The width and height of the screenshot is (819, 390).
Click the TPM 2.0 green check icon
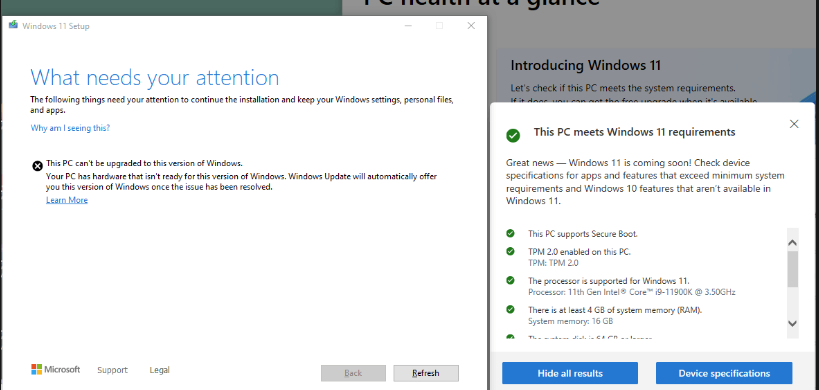[x=510, y=251]
